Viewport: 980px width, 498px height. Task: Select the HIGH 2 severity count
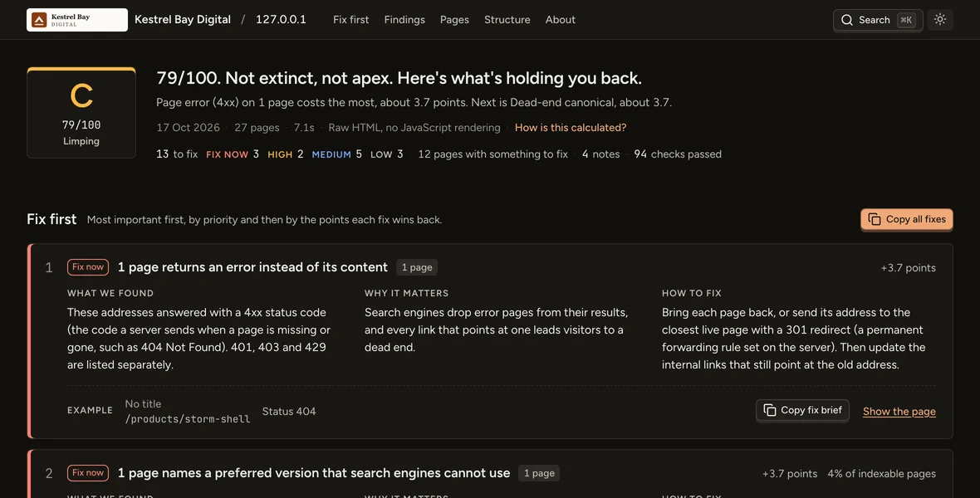286,154
